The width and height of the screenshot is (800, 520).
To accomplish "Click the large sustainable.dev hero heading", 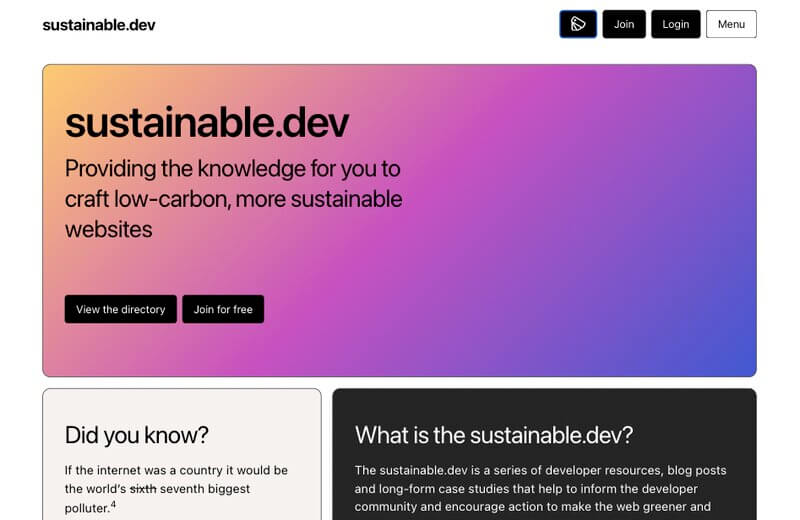I will pos(207,122).
